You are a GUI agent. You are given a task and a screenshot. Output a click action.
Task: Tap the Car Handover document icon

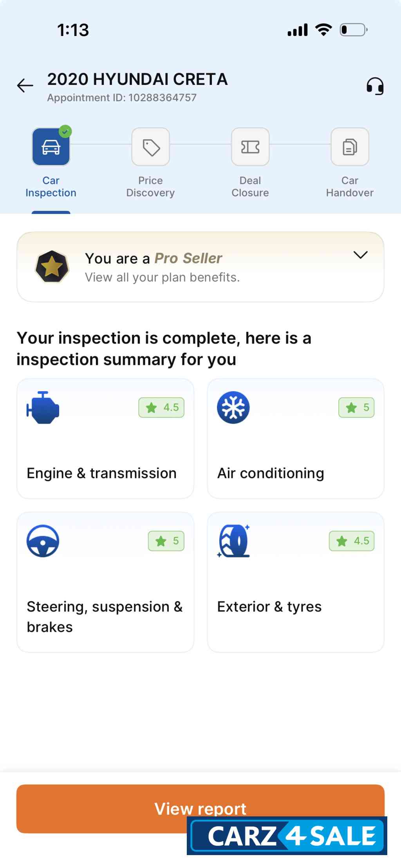[350, 147]
